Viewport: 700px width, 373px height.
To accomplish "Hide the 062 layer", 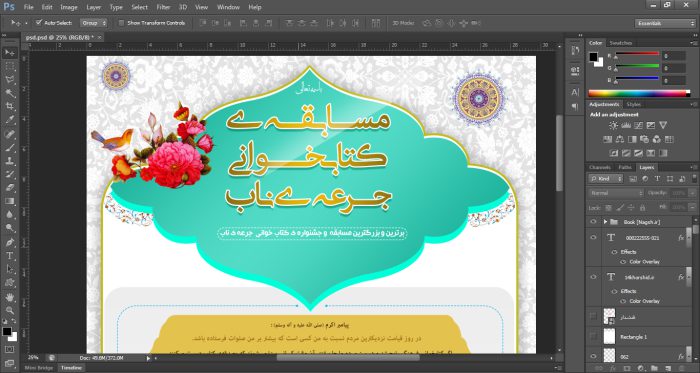I will pos(593,356).
